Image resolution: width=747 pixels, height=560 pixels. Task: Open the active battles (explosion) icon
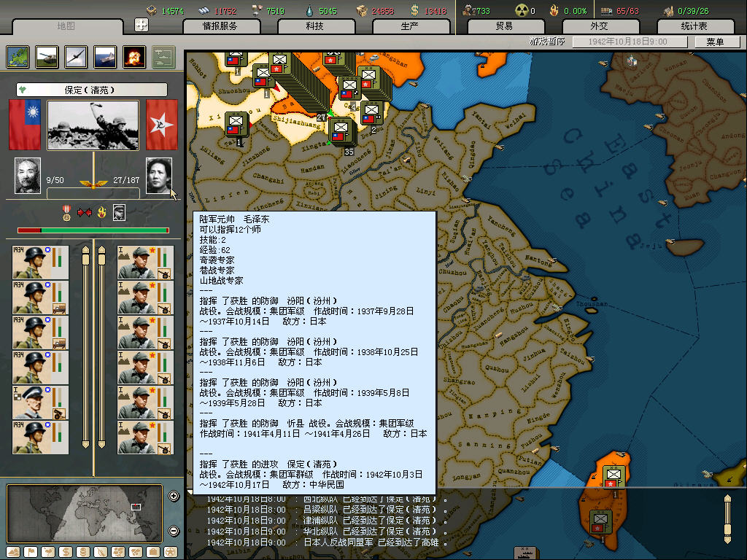[134, 57]
